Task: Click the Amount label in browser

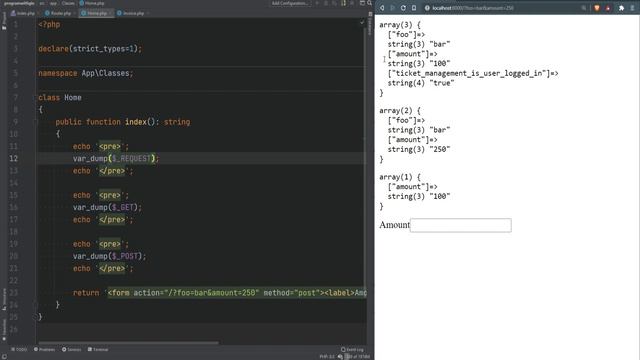Action: tap(394, 225)
